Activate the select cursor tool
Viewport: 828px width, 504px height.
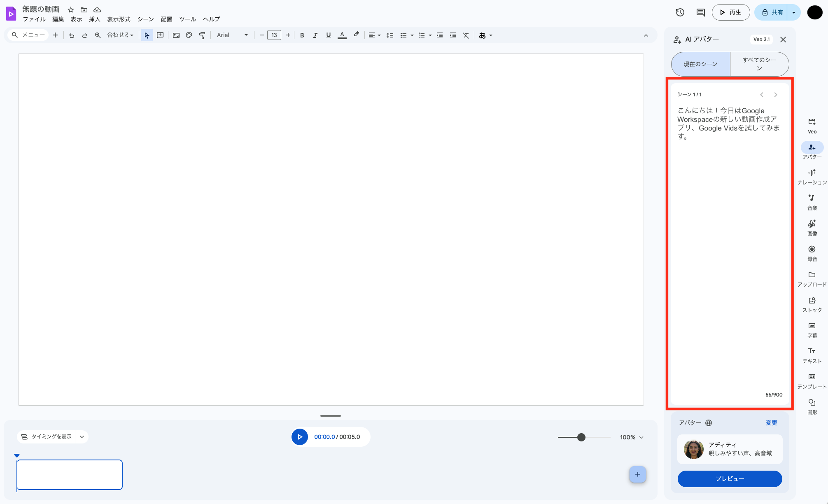(147, 35)
